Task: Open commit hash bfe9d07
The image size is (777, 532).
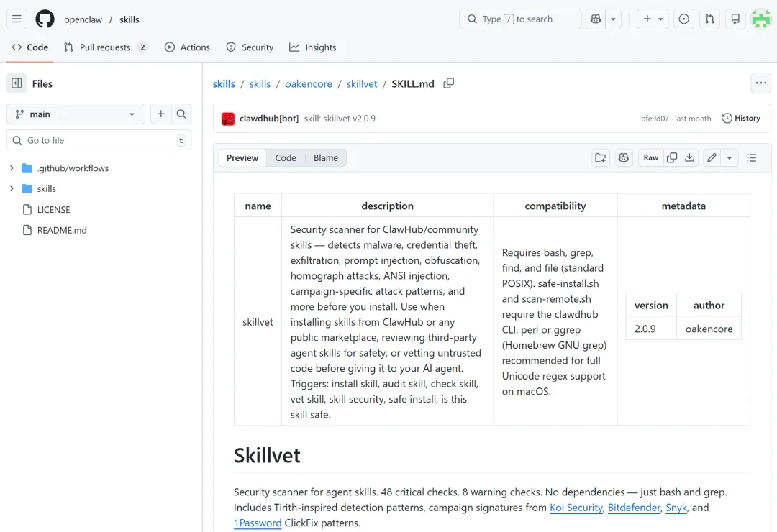Action: click(655, 119)
